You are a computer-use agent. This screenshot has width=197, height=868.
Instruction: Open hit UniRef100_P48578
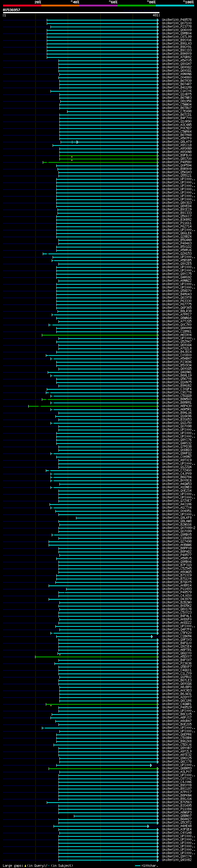point(177,20)
